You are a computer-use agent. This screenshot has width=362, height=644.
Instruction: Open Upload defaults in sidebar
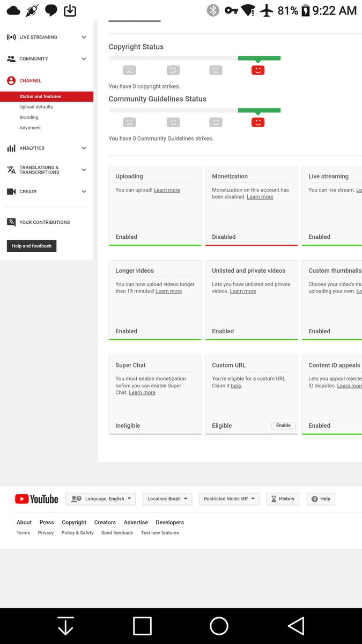pyautogui.click(x=36, y=107)
